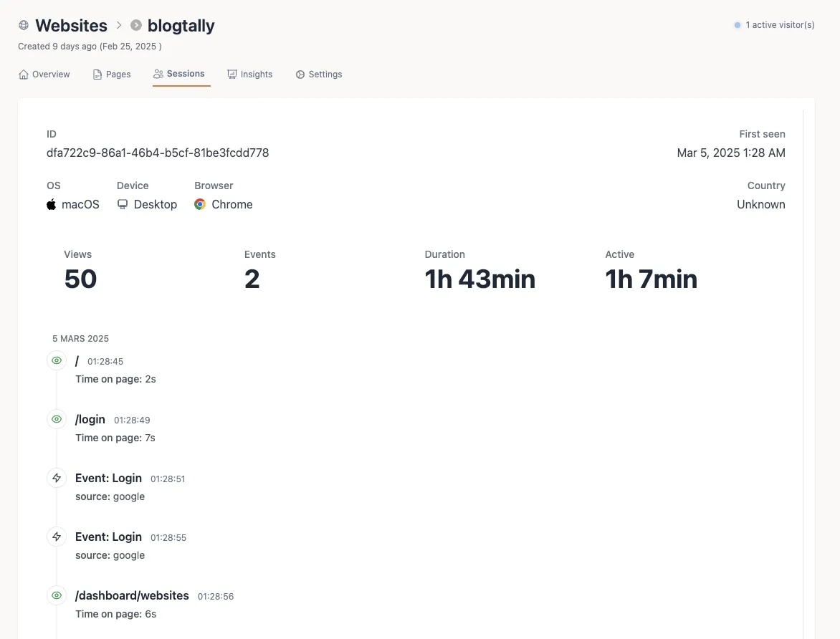The height and width of the screenshot is (639, 840).
Task: Click the Desktop monitor icon
Action: (123, 204)
